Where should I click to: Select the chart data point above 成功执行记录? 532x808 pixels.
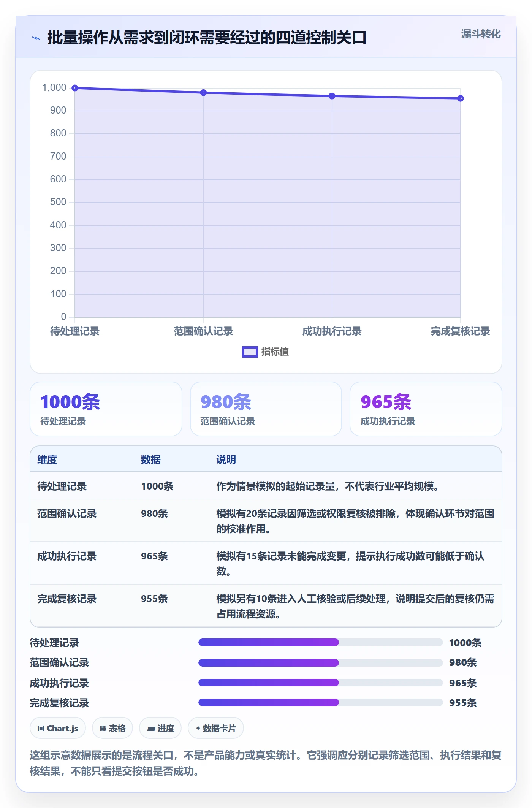332,96
